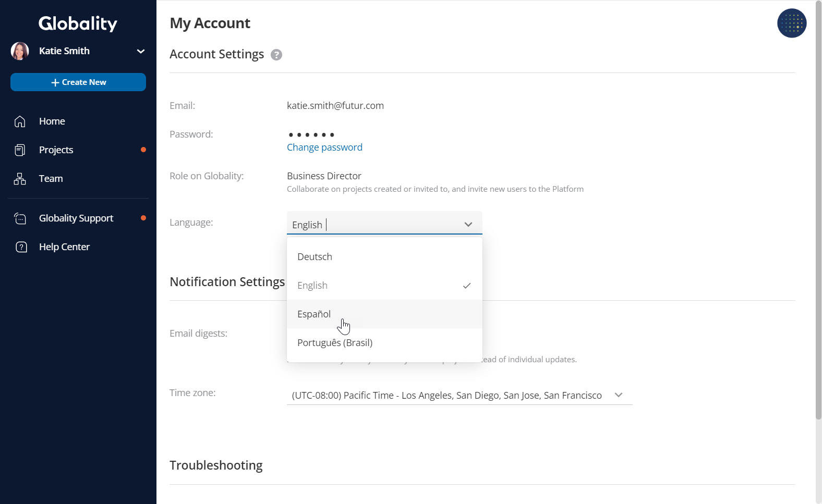Click the Globality Support chat icon

click(20, 218)
